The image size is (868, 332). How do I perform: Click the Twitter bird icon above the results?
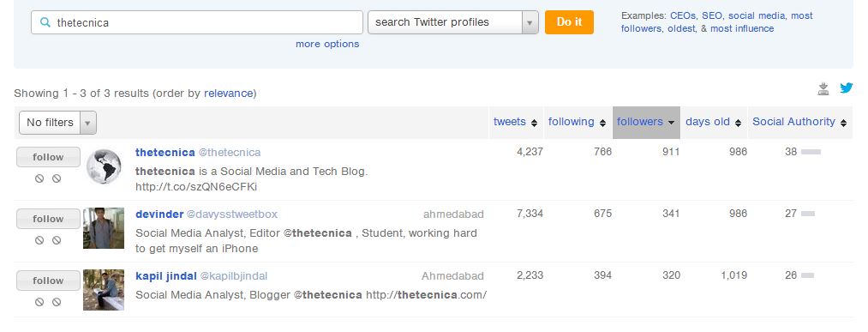coord(846,88)
